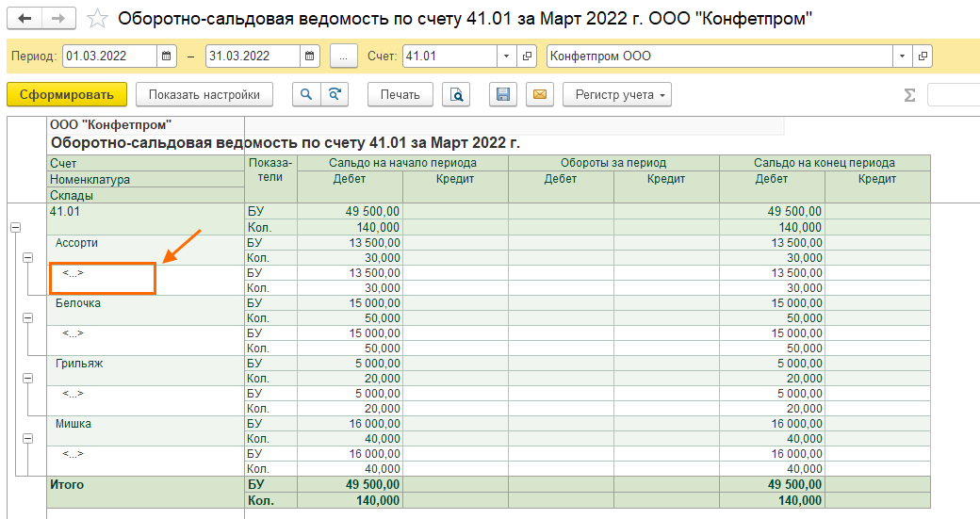This screenshot has height=519, width=980.
Task: Open the account 41.01 card icon
Action: [527, 57]
